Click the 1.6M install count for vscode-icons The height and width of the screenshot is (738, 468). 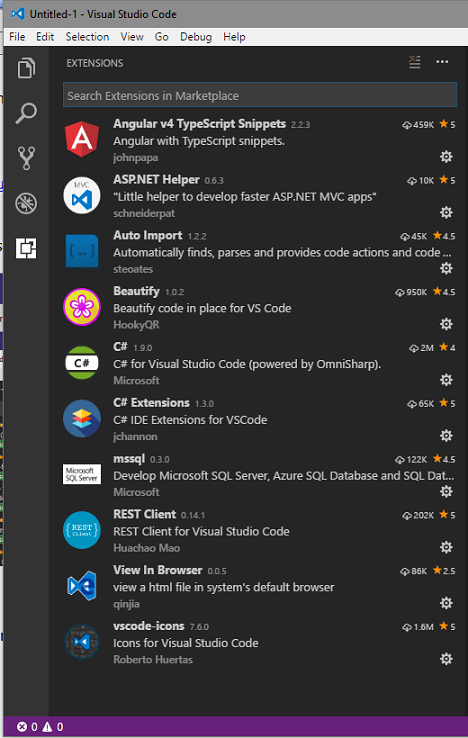click(x=418, y=627)
